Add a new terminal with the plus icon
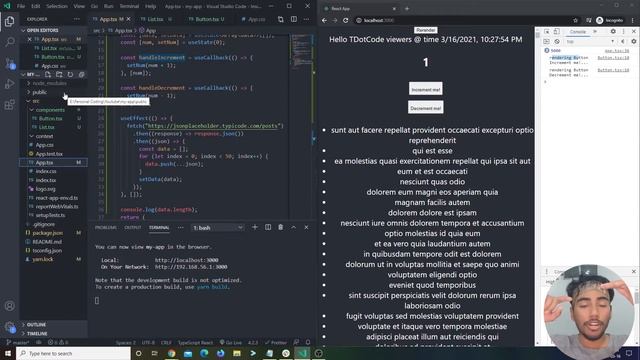The image size is (640, 360). [x=255, y=227]
